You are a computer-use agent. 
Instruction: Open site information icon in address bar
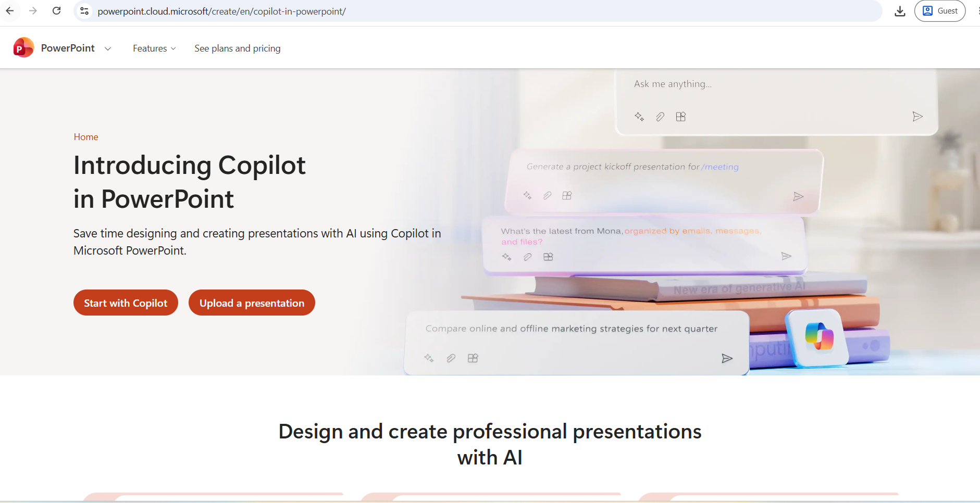84,11
